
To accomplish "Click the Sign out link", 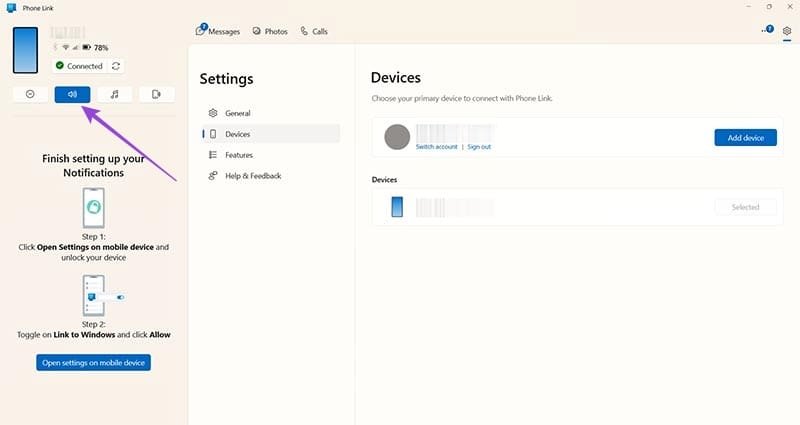I will (x=479, y=147).
